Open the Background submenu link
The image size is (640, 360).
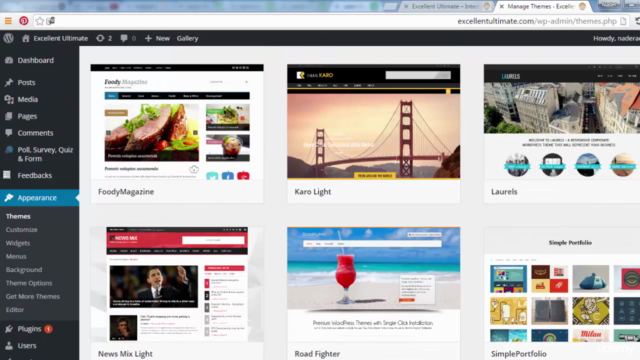coord(24,270)
